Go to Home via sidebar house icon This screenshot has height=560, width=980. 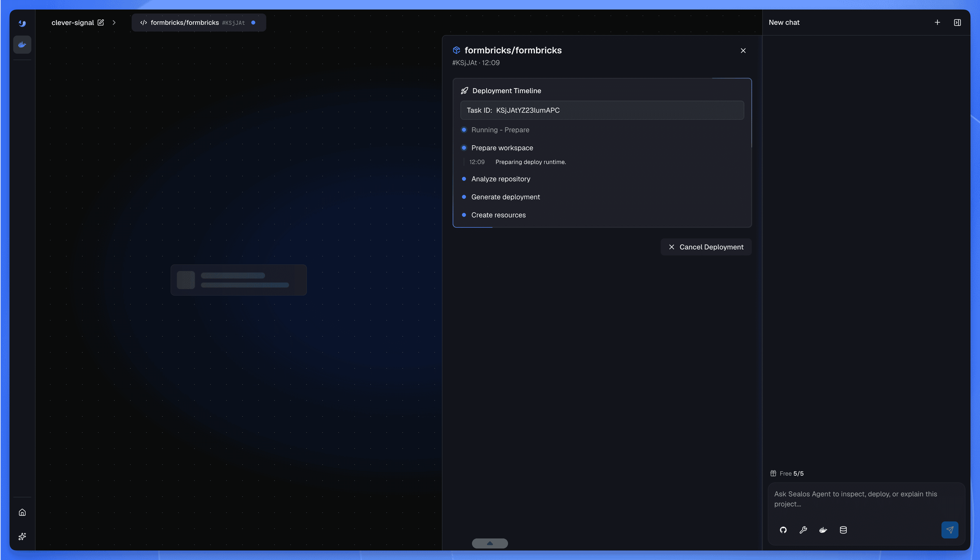(22, 512)
